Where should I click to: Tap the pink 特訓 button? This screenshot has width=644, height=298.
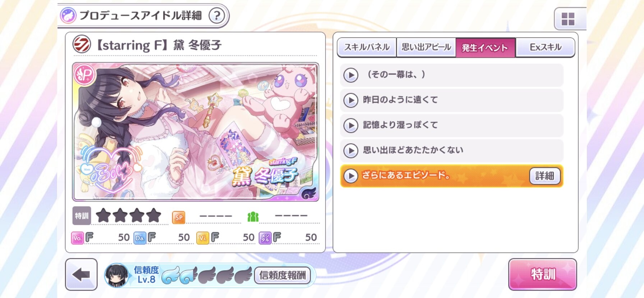point(543,274)
